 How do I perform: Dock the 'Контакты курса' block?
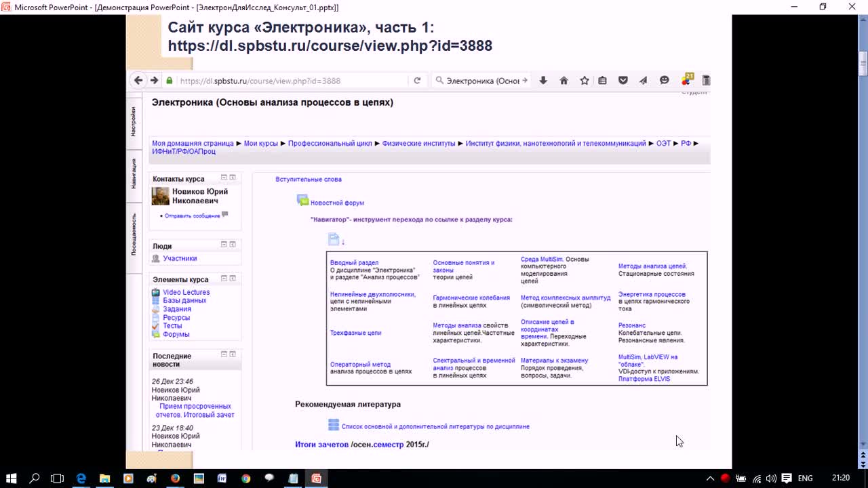pos(233,178)
